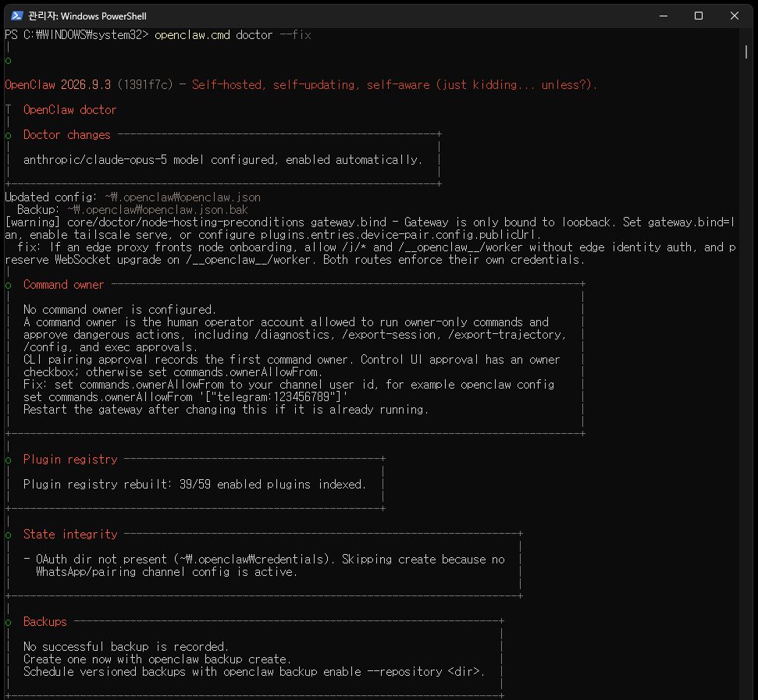Click the 'anthropic/claude-opus-5 model configured' line
758x700 pixels.
pyautogui.click(x=222, y=160)
